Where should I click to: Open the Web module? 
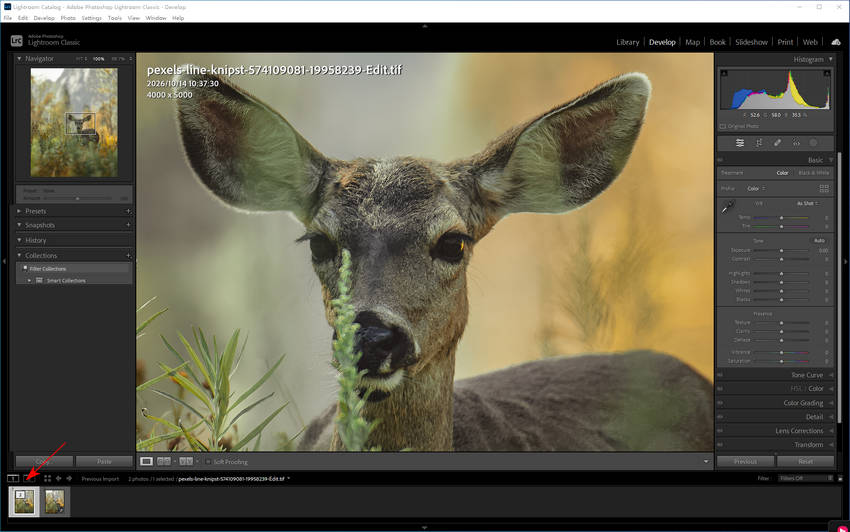(810, 42)
